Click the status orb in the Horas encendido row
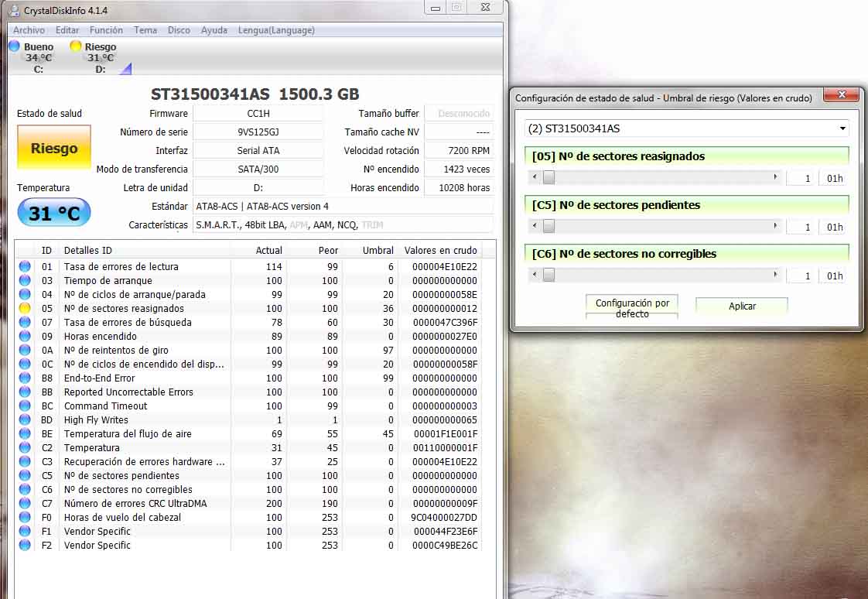868x599 pixels. coord(25,336)
